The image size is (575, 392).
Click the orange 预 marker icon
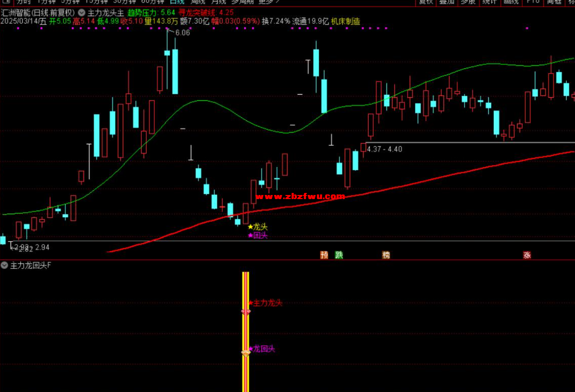[x=324, y=255]
